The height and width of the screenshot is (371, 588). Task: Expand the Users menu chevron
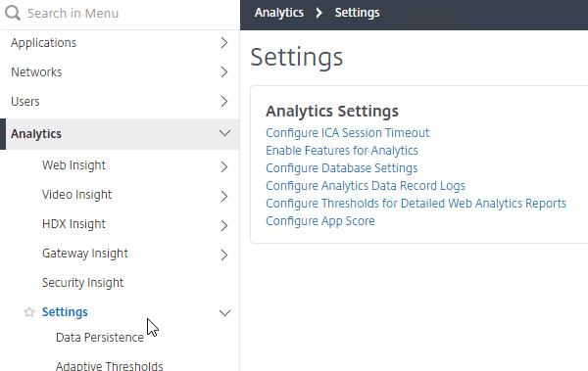coord(224,101)
